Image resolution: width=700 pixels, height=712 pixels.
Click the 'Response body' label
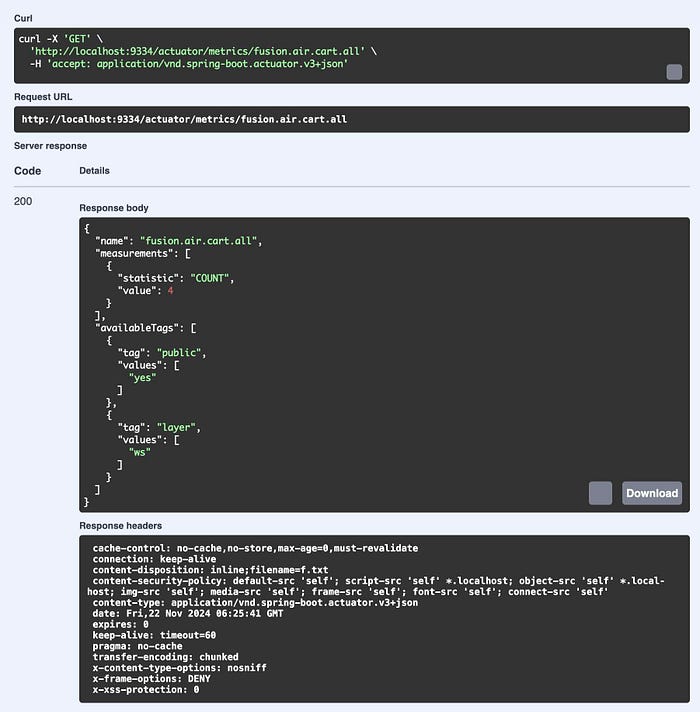click(x=114, y=208)
